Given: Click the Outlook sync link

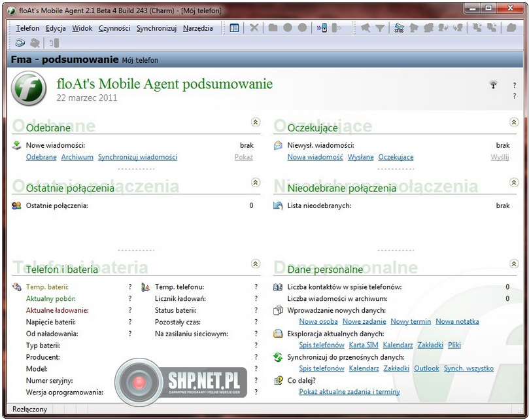Looking at the screenshot, I should 427,368.
